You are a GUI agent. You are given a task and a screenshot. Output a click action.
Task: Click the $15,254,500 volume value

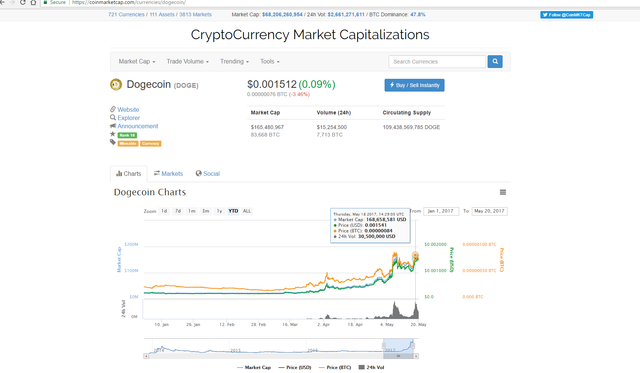pos(332,127)
